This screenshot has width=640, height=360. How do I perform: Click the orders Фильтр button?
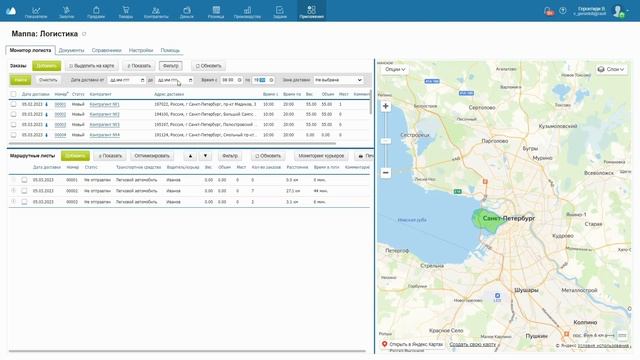click(171, 66)
